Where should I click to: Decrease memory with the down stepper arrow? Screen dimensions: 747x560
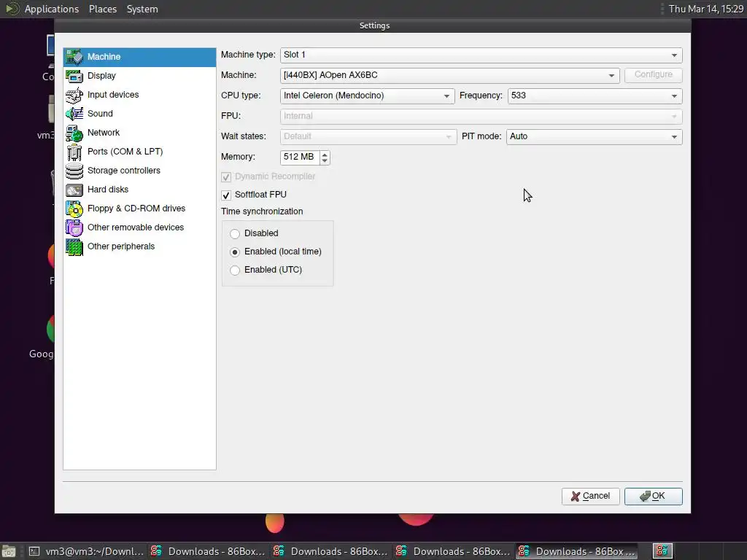click(x=325, y=161)
